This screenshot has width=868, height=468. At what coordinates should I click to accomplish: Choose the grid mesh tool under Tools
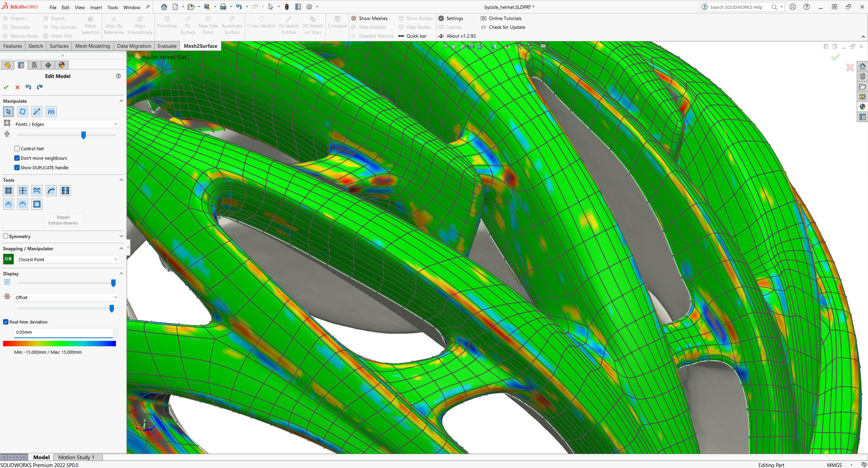point(9,191)
